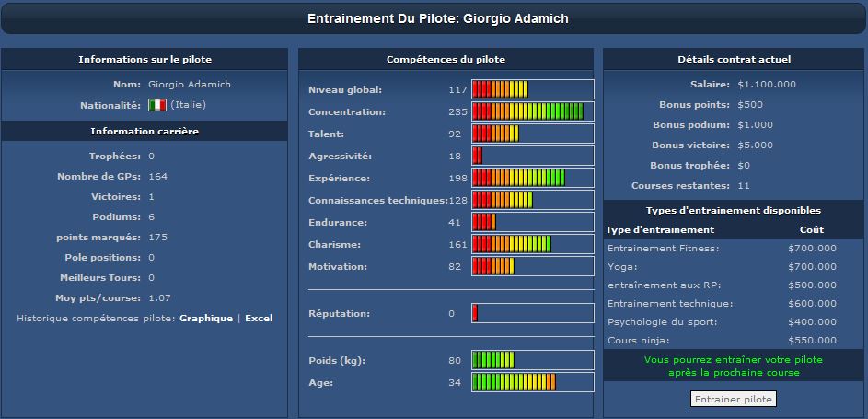Click the Compétences du pilote header

(x=446, y=59)
